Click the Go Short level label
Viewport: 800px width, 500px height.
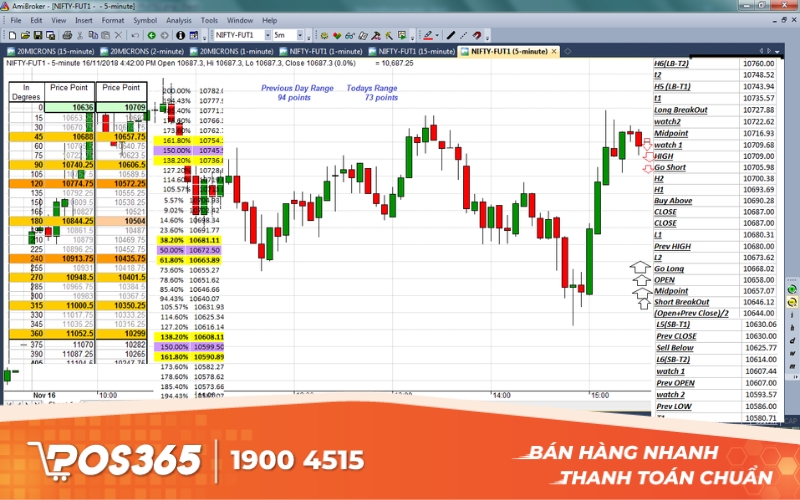(670, 167)
